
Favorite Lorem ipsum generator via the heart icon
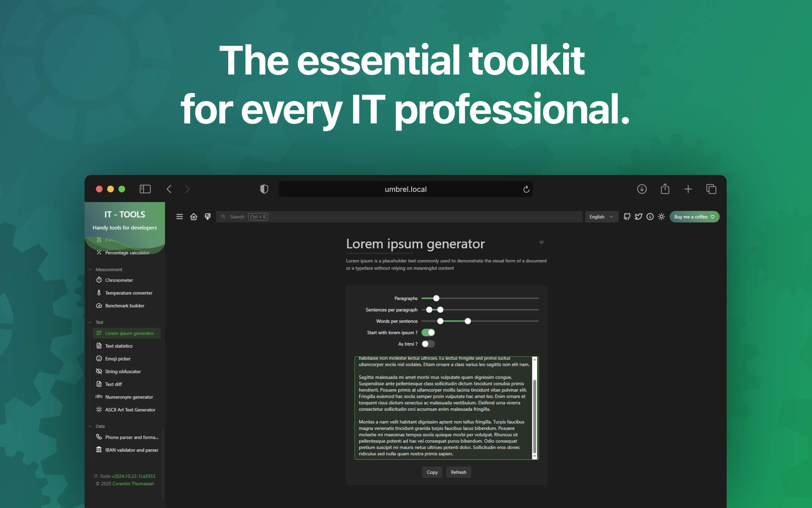click(541, 243)
